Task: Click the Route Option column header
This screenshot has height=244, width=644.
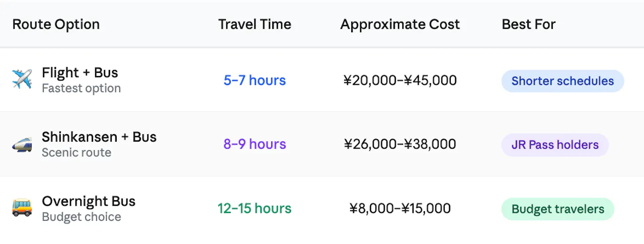Action: tap(56, 24)
